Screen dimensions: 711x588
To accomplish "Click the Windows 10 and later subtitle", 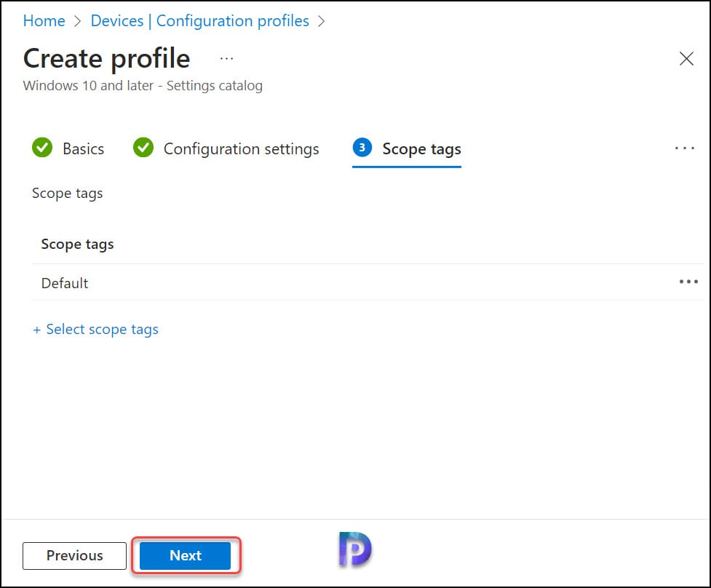I will (x=143, y=86).
